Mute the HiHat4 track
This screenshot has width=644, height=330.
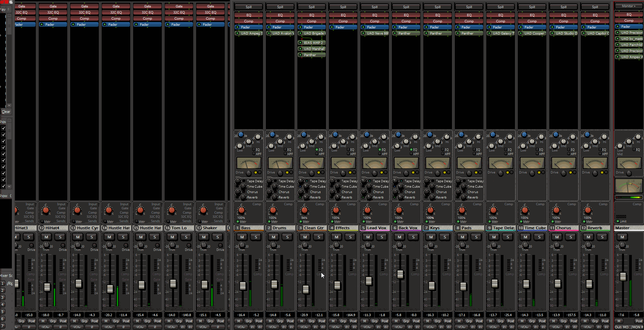coord(46,237)
